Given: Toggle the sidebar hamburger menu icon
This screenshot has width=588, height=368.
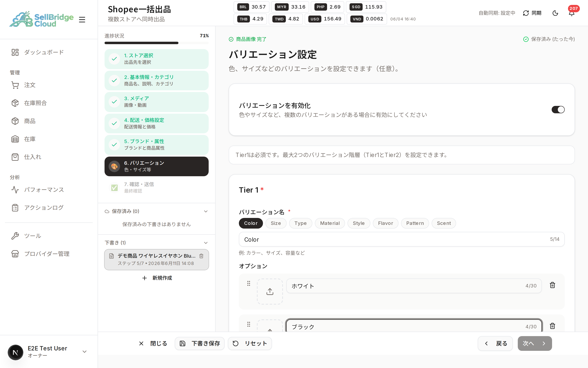Looking at the screenshot, I should pyautogui.click(x=82, y=19).
